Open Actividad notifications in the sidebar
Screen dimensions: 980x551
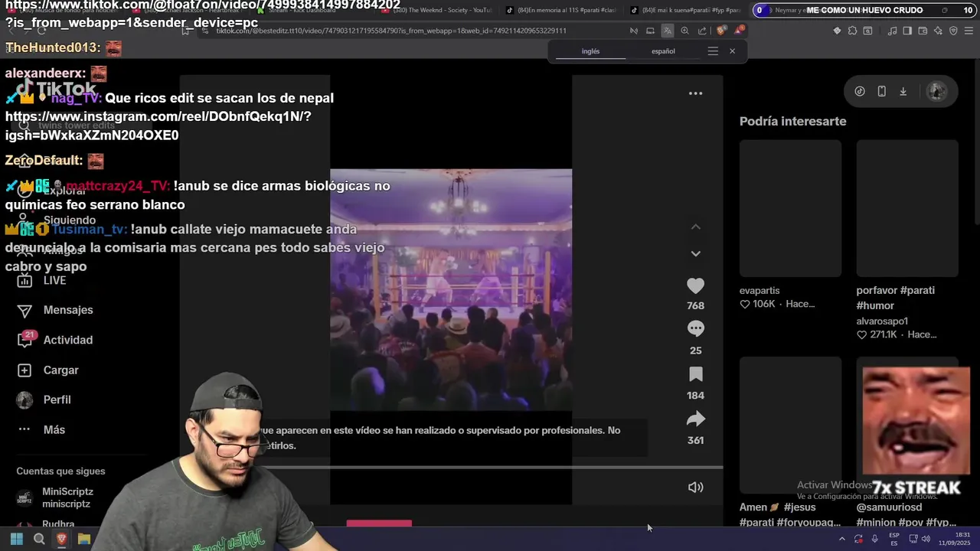pyautogui.click(x=56, y=340)
